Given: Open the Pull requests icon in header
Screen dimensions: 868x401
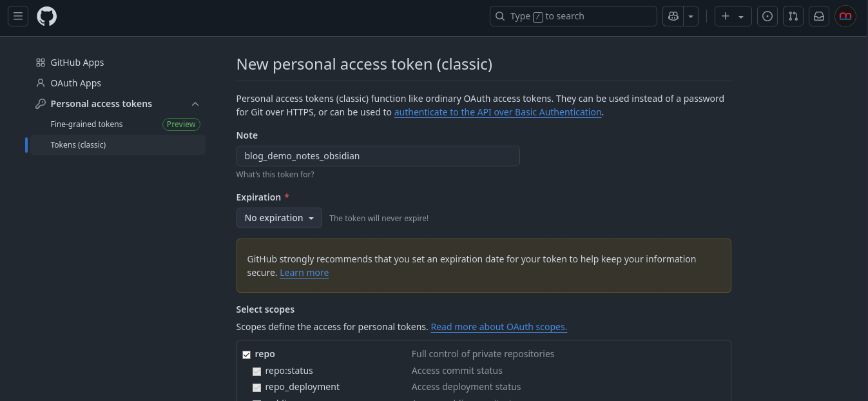Looking at the screenshot, I should 793,16.
